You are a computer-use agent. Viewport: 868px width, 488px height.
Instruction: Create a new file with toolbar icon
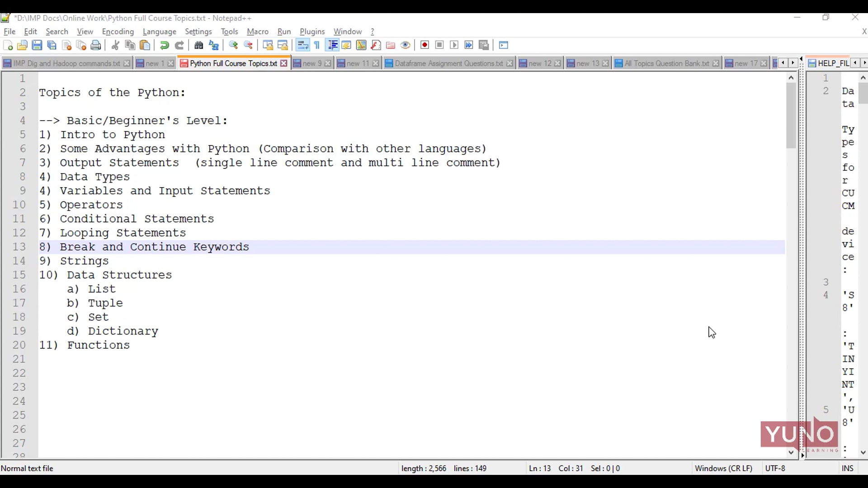8,45
